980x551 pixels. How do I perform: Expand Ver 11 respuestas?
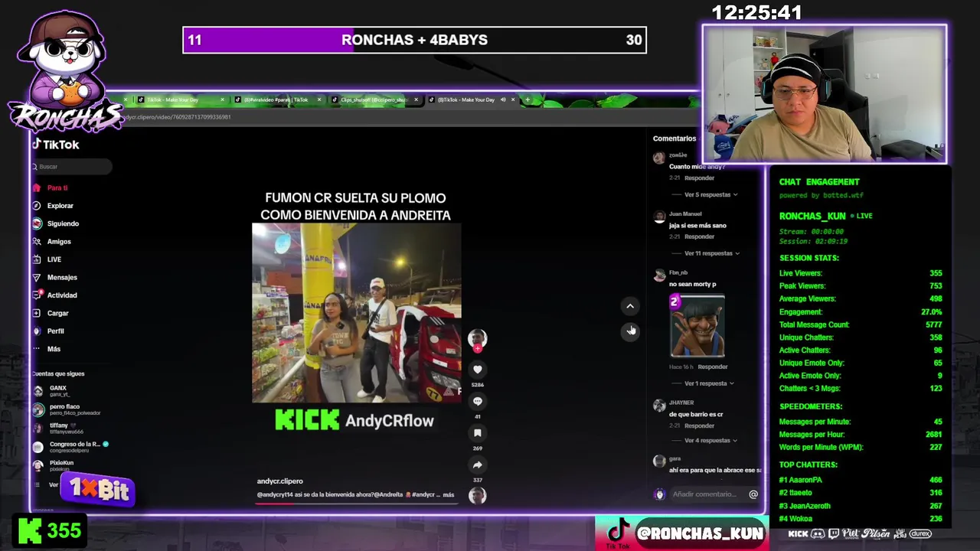712,253
